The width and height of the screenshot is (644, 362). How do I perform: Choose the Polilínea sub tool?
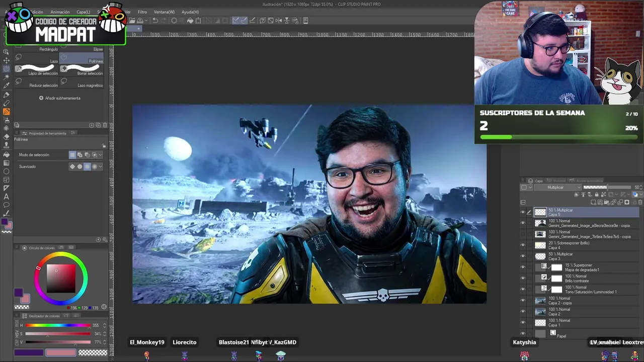82,59
